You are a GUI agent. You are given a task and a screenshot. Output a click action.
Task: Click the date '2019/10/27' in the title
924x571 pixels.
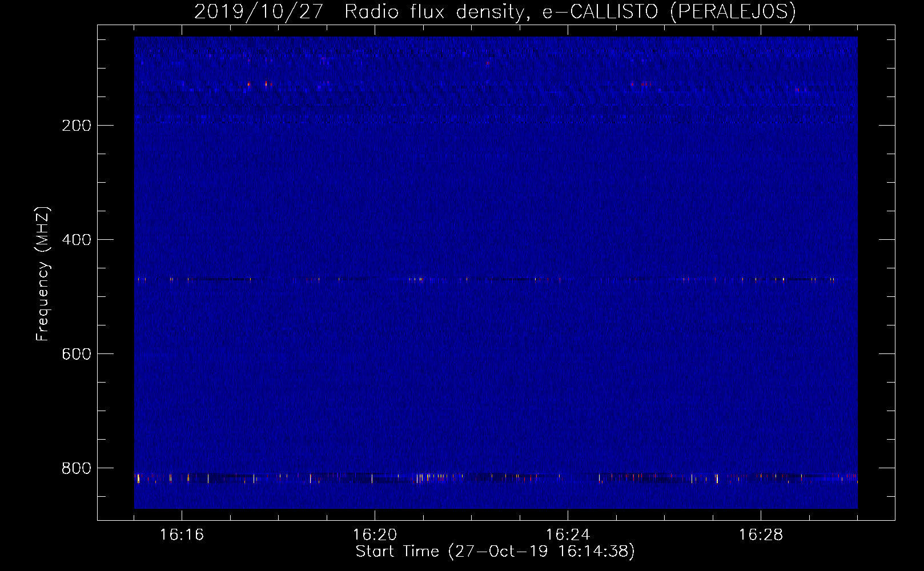(x=259, y=12)
